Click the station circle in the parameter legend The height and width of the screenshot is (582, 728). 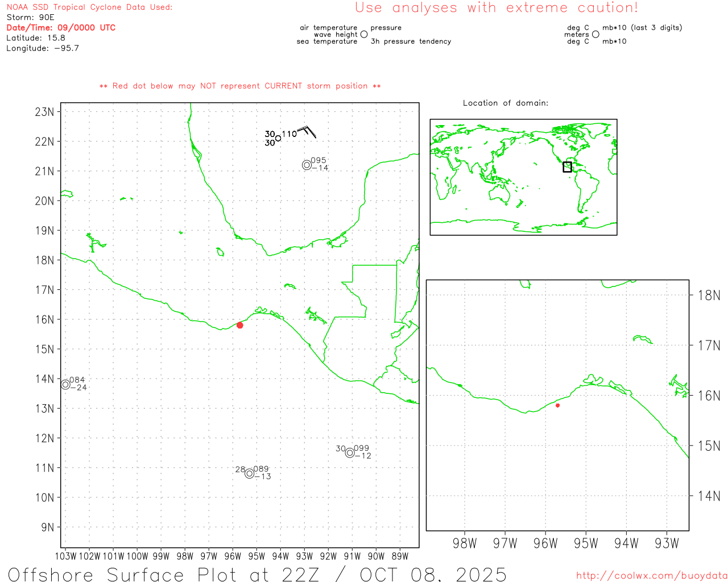[x=364, y=34]
